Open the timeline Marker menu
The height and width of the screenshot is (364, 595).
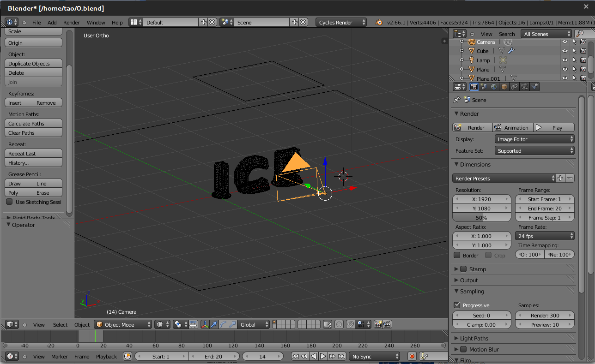(x=60, y=356)
